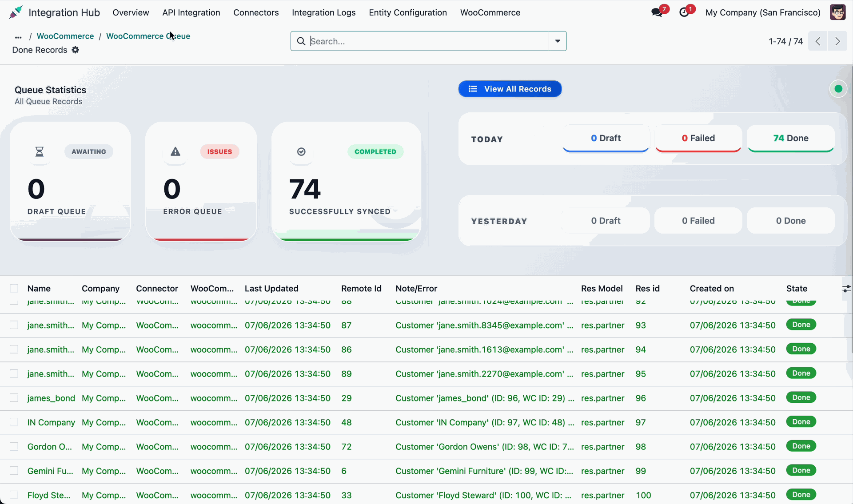This screenshot has width=853, height=504.
Task: Click the hourglass icon on Awaiting card
Action: 40,152
